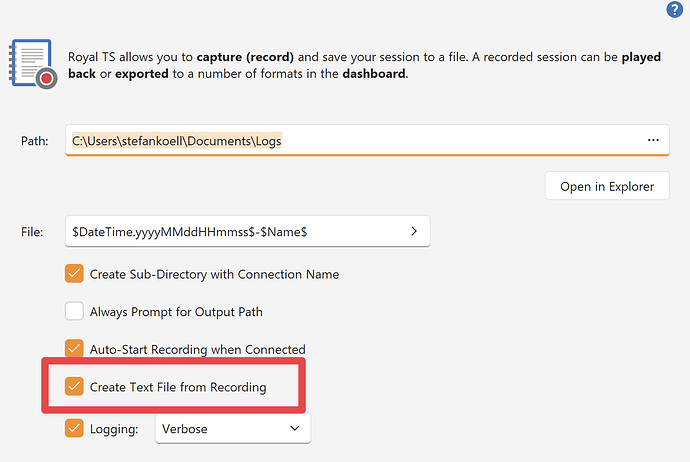Screen dimensions: 690x462
Task: Click the Open in Explorer button
Action: (607, 186)
